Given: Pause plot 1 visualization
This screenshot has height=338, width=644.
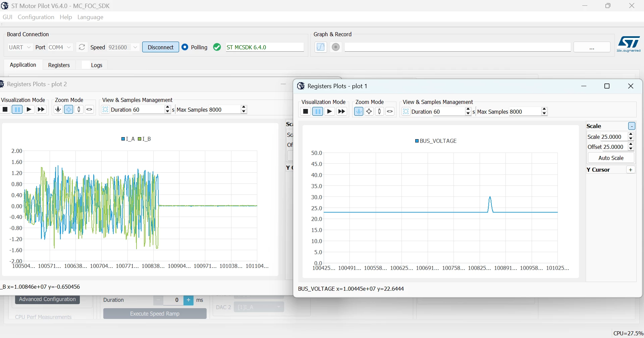Looking at the screenshot, I should 318,111.
